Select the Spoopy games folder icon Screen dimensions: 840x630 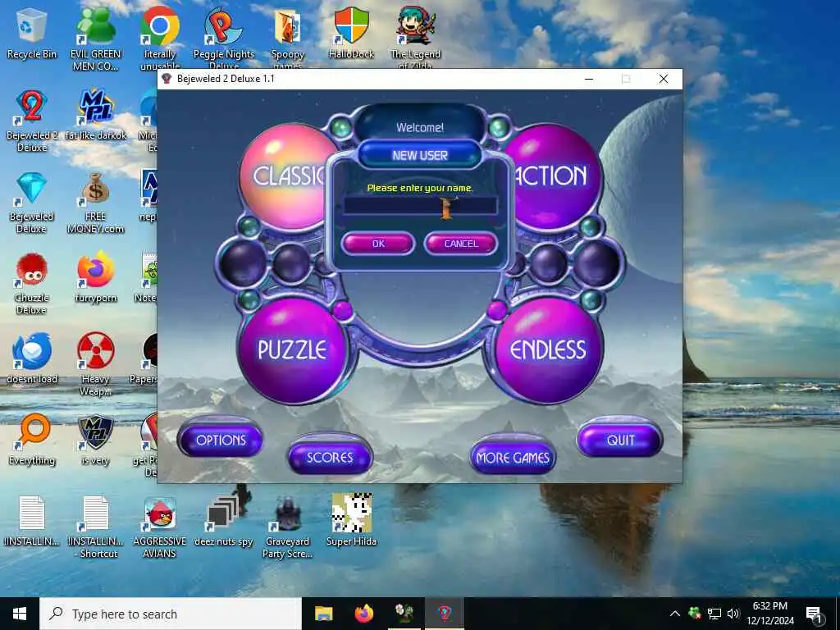pyautogui.click(x=288, y=38)
